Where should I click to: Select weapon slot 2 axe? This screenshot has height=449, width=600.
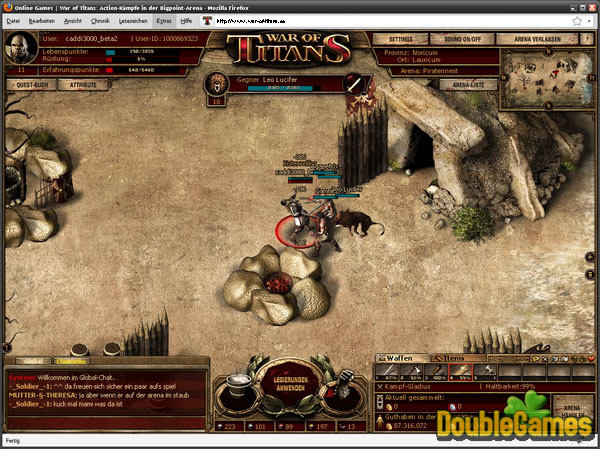click(411, 373)
